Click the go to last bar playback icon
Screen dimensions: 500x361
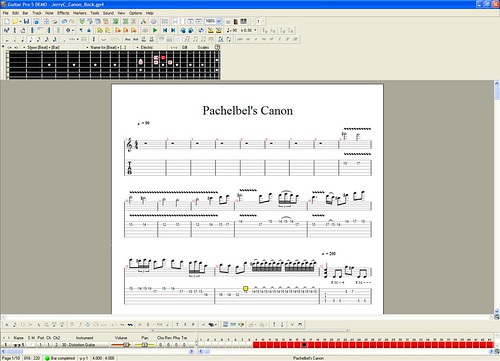pyautogui.click(x=173, y=30)
